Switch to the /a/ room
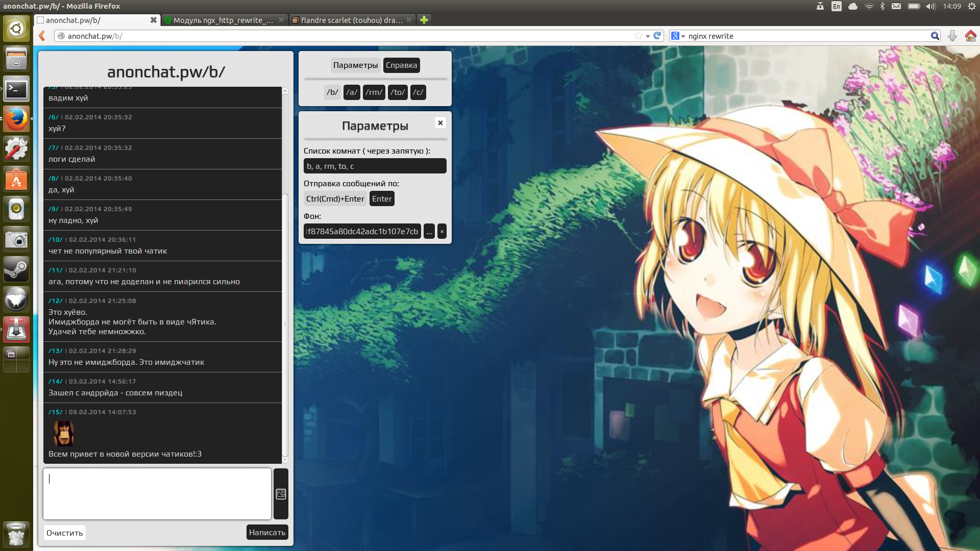The height and width of the screenshot is (551, 980). coord(352,92)
